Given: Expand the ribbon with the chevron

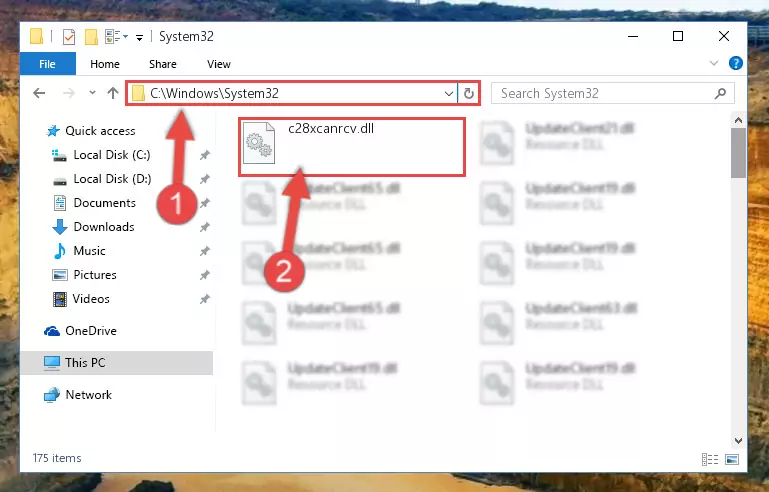Looking at the screenshot, I should pos(714,63).
